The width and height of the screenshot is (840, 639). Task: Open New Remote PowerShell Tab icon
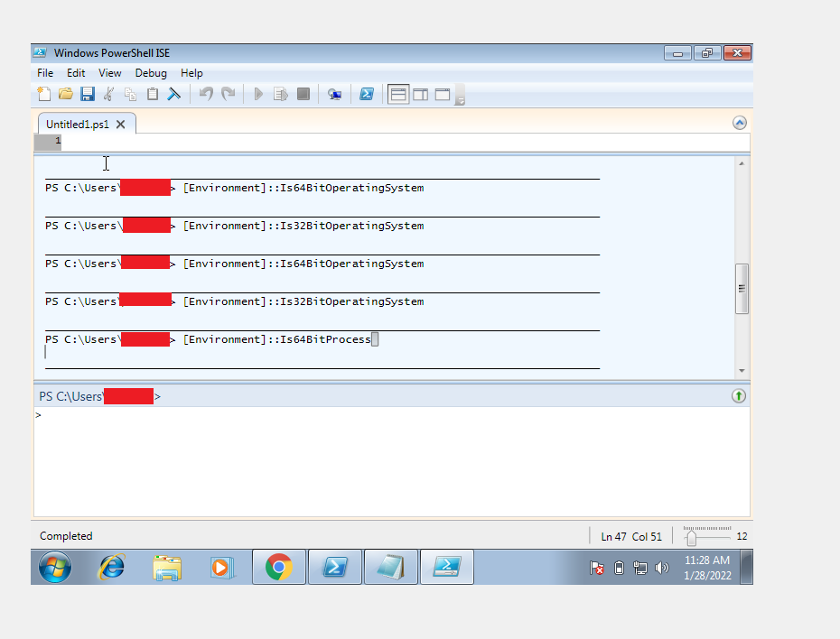tap(335, 95)
